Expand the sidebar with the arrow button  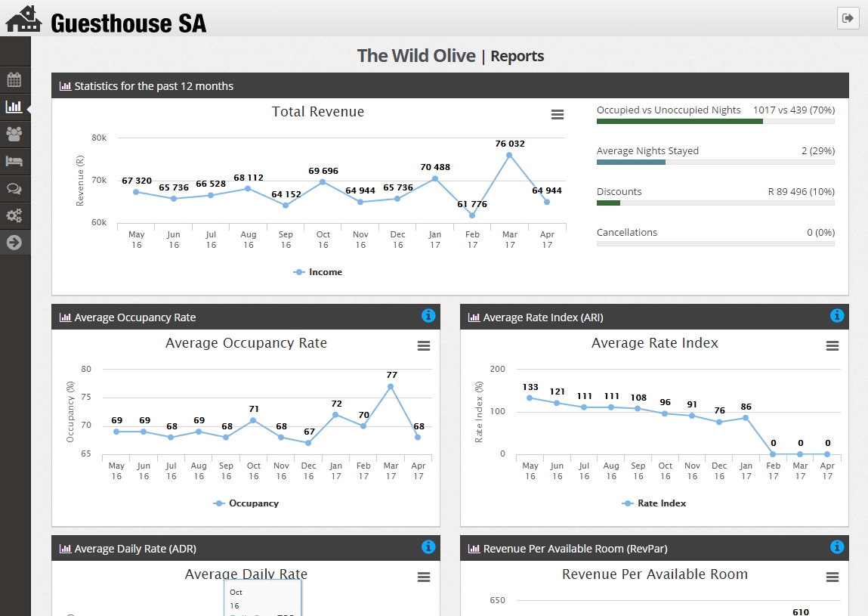[14, 243]
